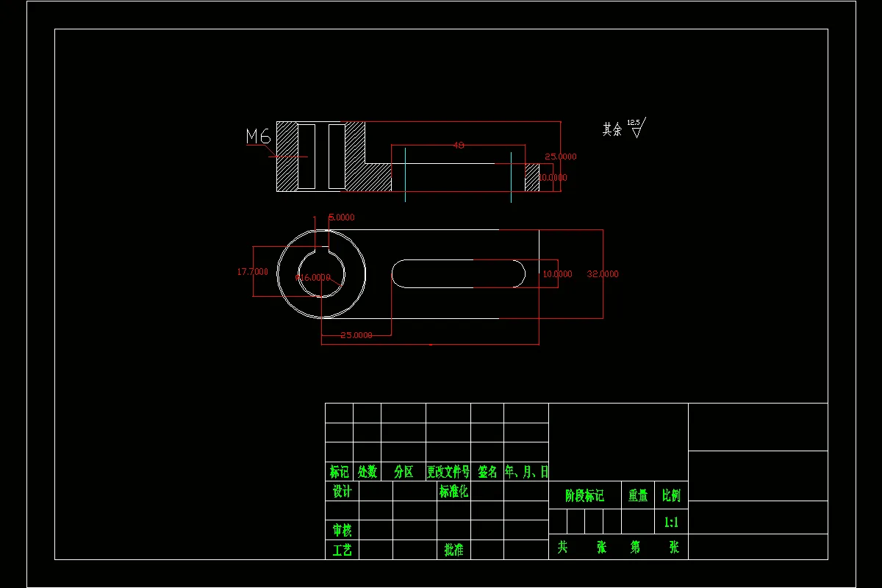Click the 年、月、日 date header
This screenshot has height=588, width=882.
click(x=526, y=472)
